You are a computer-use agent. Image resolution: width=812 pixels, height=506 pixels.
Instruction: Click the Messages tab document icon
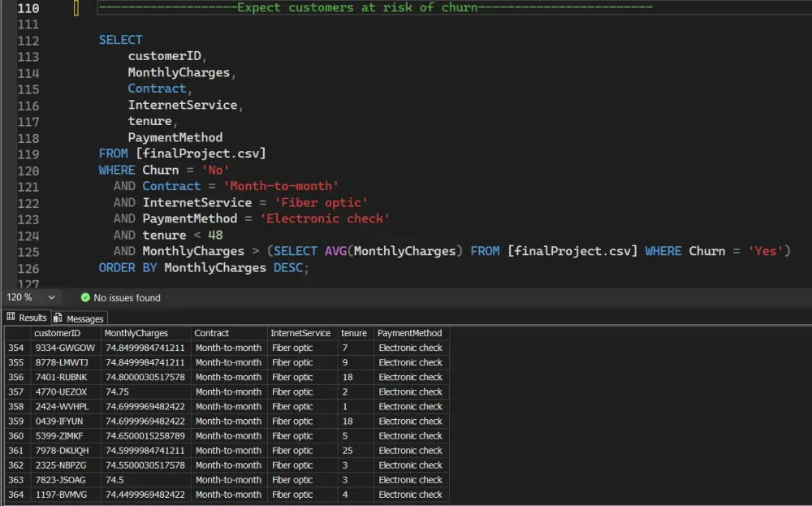[58, 318]
